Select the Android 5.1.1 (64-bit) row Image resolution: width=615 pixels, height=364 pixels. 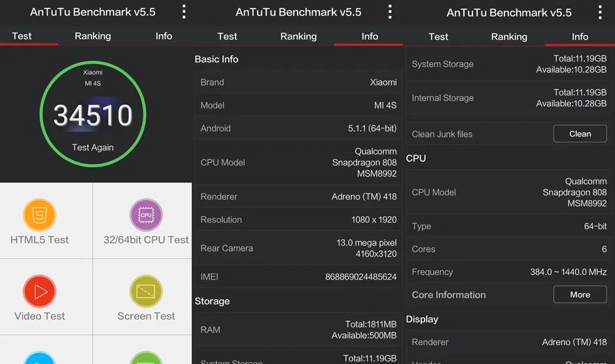pyautogui.click(x=298, y=128)
